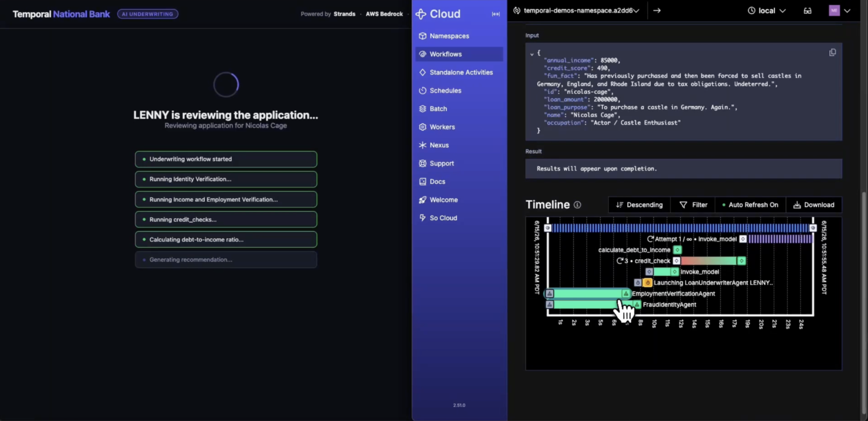Click the Support lifebuoy icon
Image resolution: width=868 pixels, height=421 pixels.
coord(423,163)
